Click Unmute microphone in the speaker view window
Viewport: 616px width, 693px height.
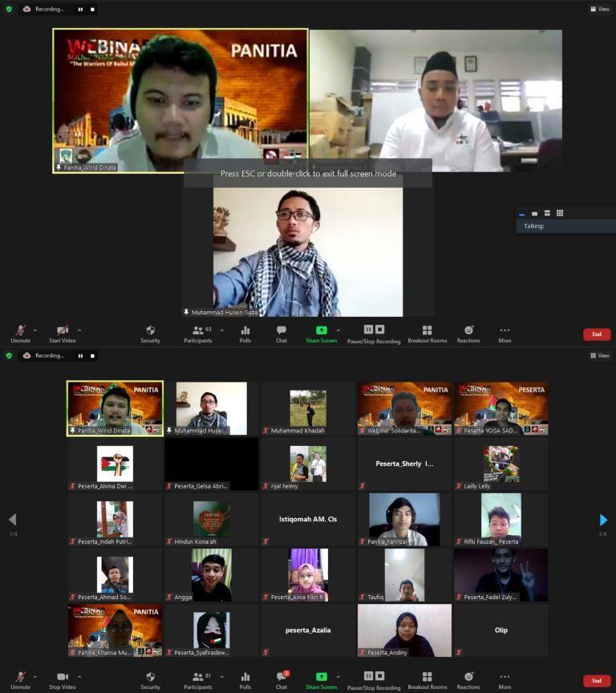pos(20,334)
